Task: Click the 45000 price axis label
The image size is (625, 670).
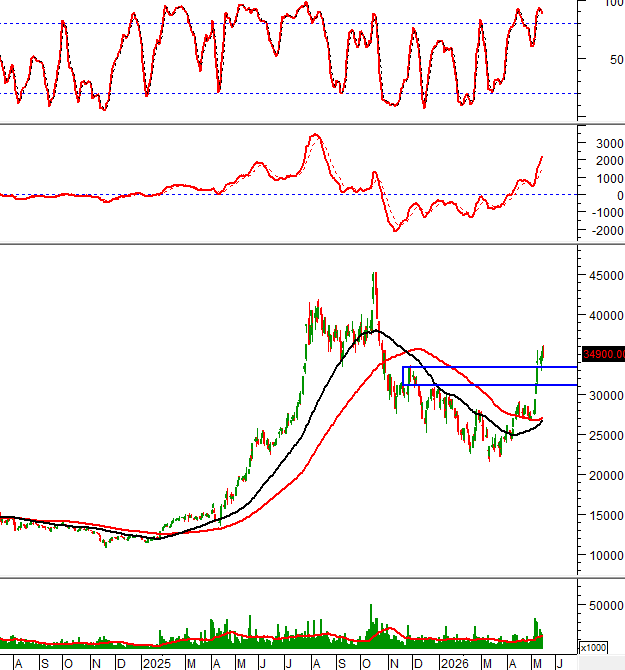Action: [x=606, y=276]
